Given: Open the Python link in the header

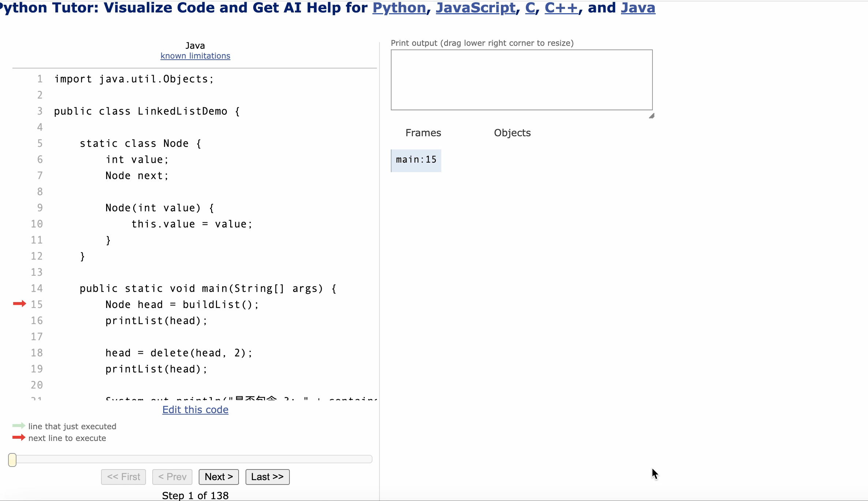Looking at the screenshot, I should 399,8.
